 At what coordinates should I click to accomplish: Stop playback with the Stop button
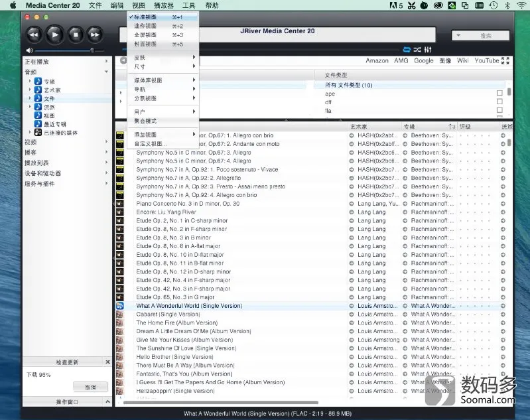tap(76, 35)
